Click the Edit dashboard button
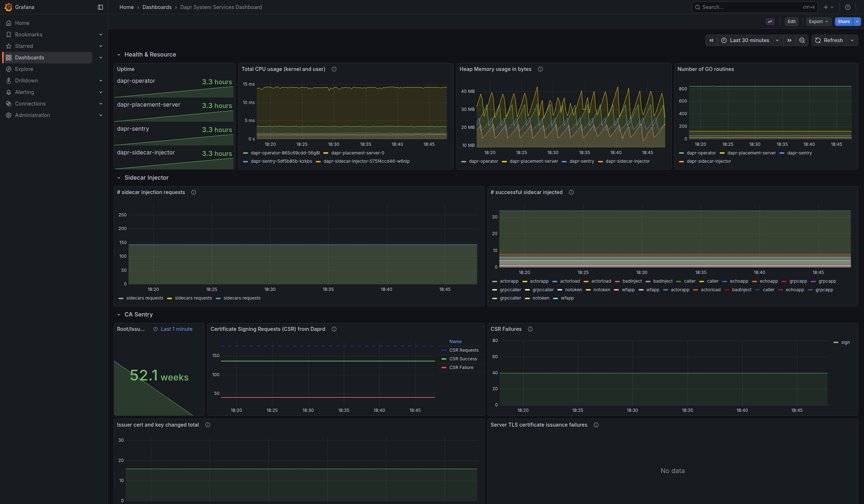864x504 pixels. (x=792, y=22)
